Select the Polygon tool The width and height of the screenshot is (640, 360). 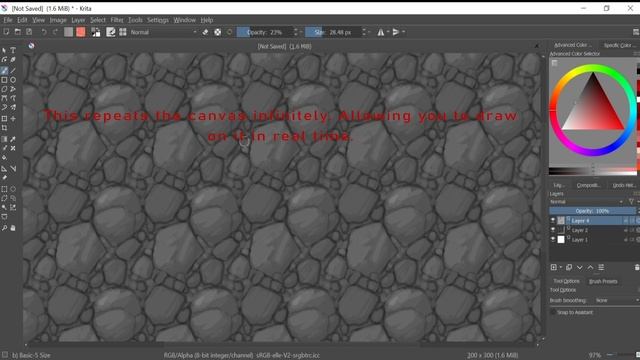point(4,89)
